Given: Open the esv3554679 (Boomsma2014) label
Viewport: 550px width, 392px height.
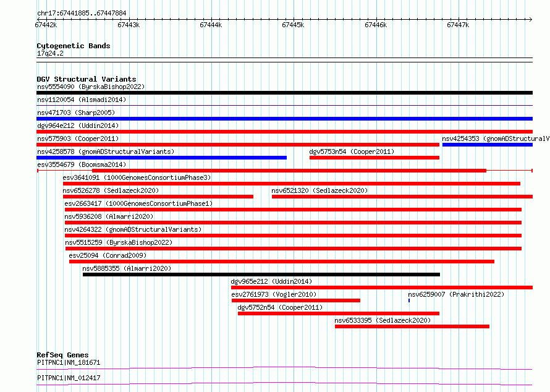Looking at the screenshot, I should pos(82,164).
